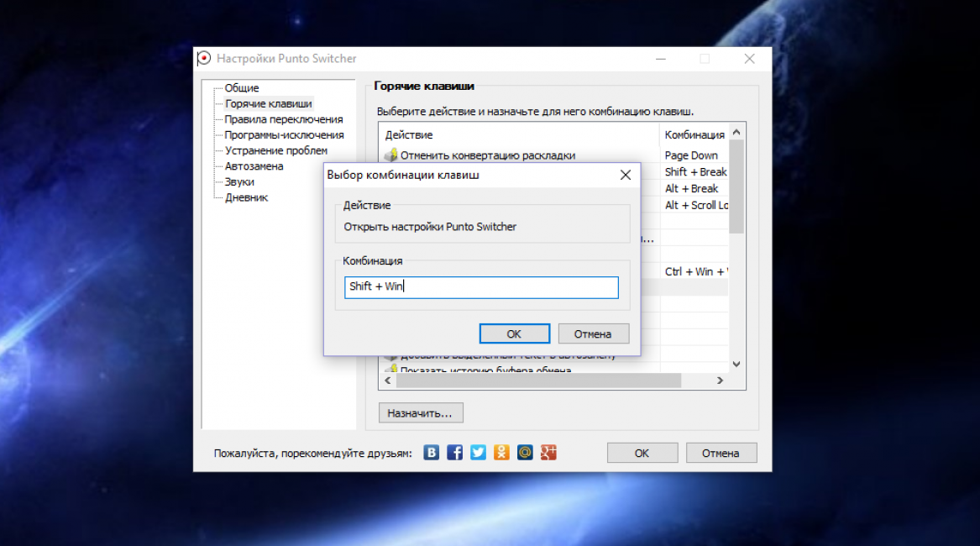This screenshot has height=546, width=980.
Task: Click the Mail.ru @ share icon
Action: click(525, 453)
